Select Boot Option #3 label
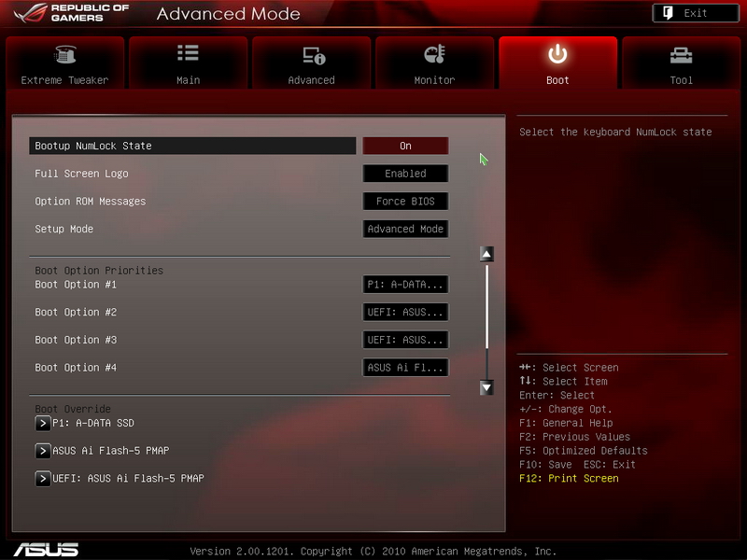Viewport: 747px width, 560px height. [x=76, y=340]
